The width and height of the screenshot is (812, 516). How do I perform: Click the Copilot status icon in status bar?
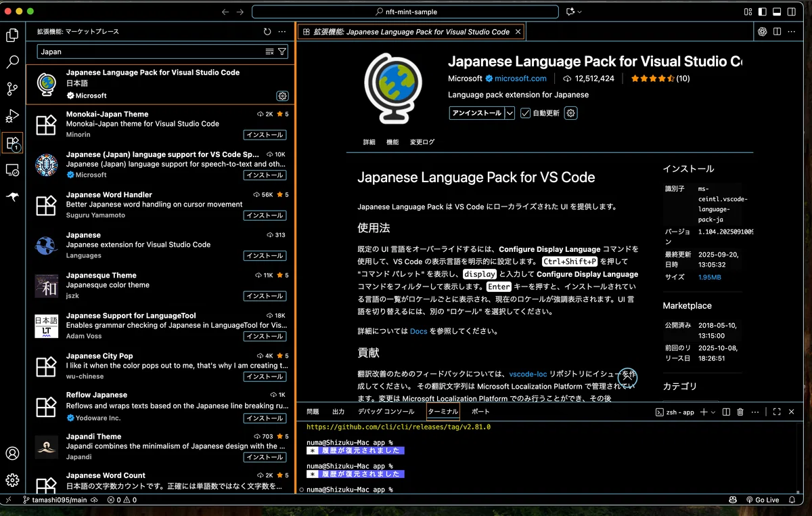pos(733,500)
